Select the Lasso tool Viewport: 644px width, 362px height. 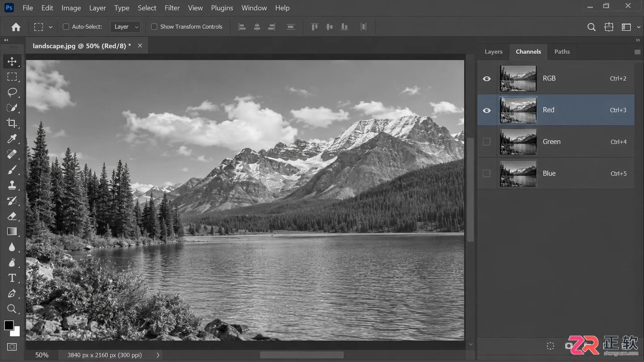(12, 92)
